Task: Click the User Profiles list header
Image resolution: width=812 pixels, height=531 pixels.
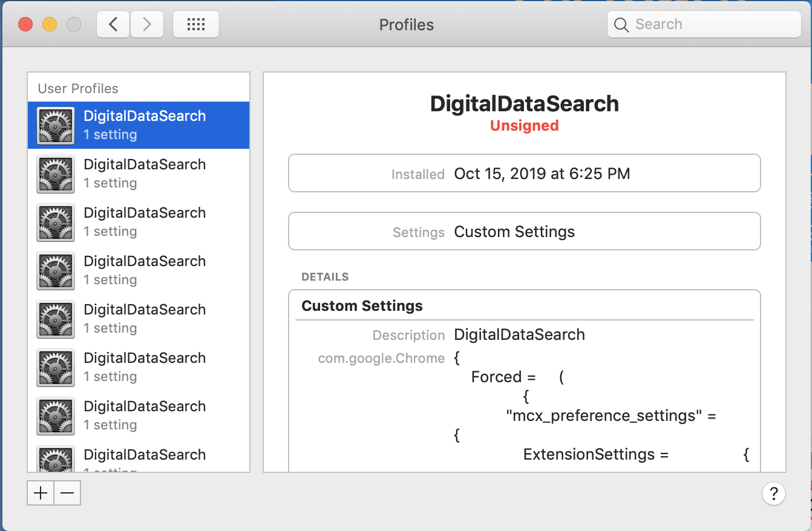Action: (78, 88)
